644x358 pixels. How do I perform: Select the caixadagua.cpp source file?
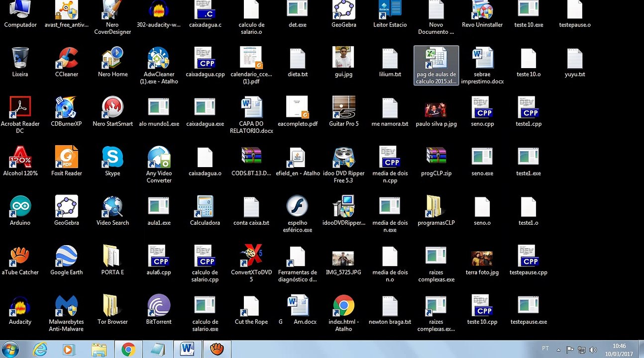coord(205,62)
